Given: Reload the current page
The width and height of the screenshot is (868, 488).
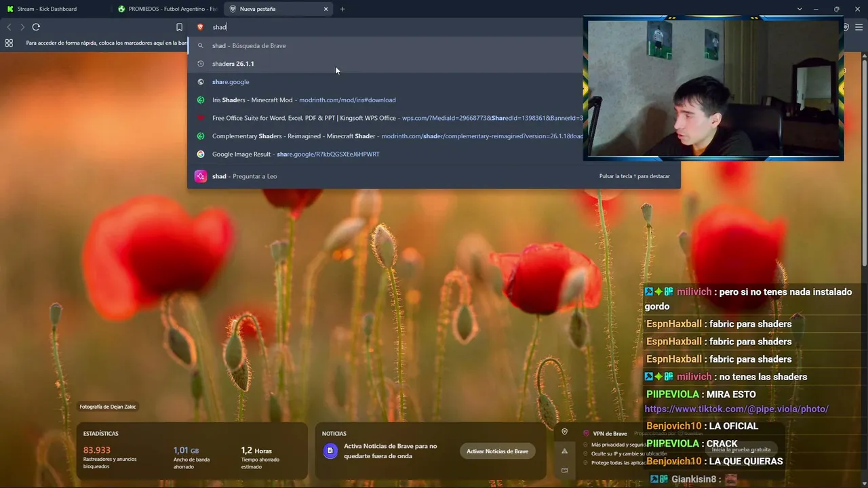Looking at the screenshot, I should 36,27.
